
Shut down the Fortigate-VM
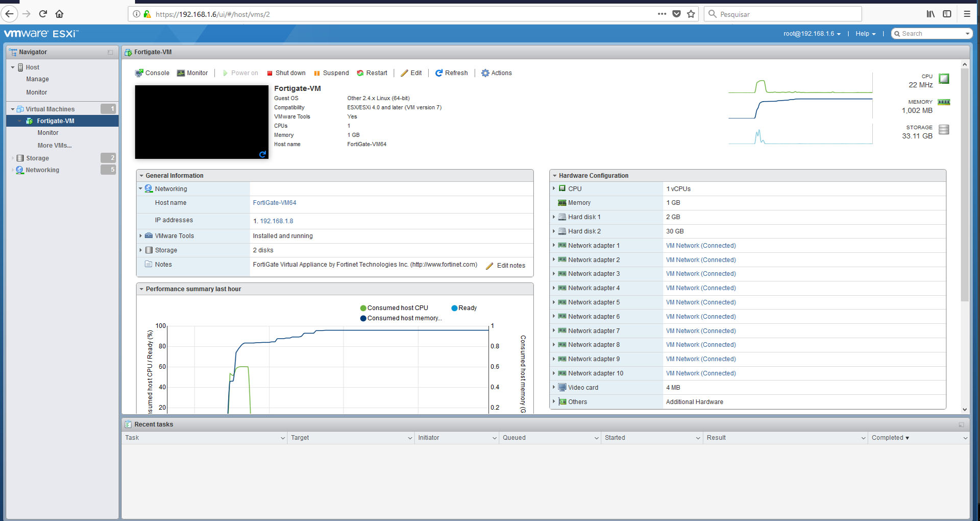pyautogui.click(x=286, y=73)
